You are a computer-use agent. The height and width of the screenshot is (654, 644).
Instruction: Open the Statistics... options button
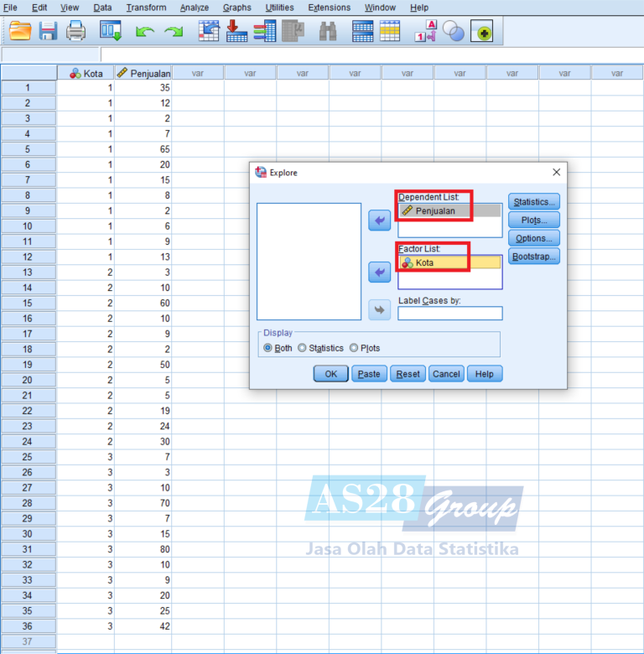[x=533, y=201]
